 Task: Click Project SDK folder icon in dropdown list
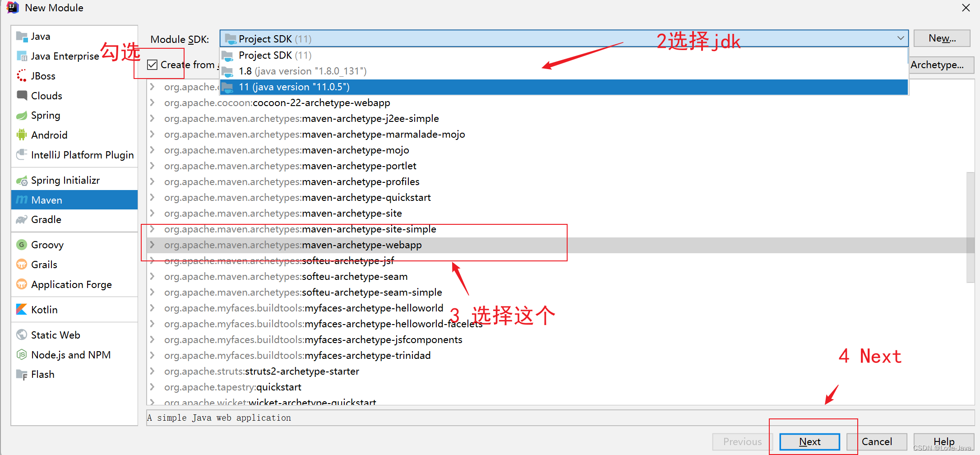[x=227, y=56]
